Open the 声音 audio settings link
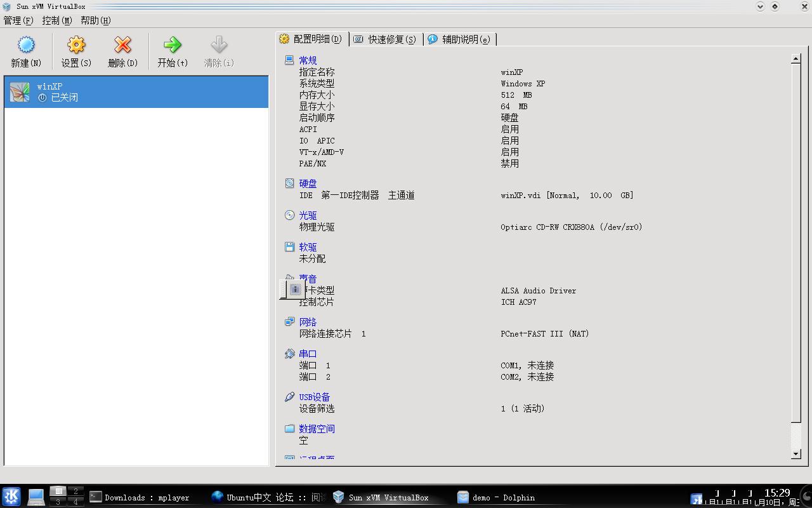 tap(308, 278)
